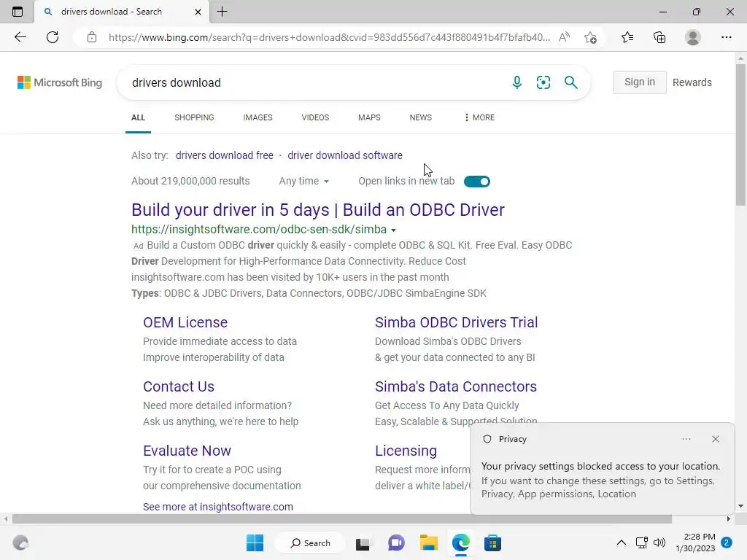This screenshot has height=560, width=747.
Task: View site information lock icon
Action: 92,37
